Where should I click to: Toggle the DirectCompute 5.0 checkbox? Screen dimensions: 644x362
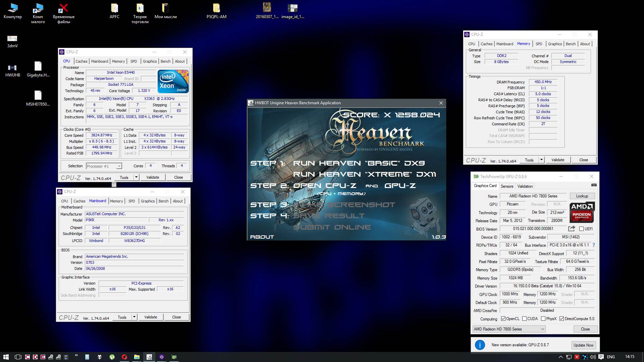click(561, 319)
